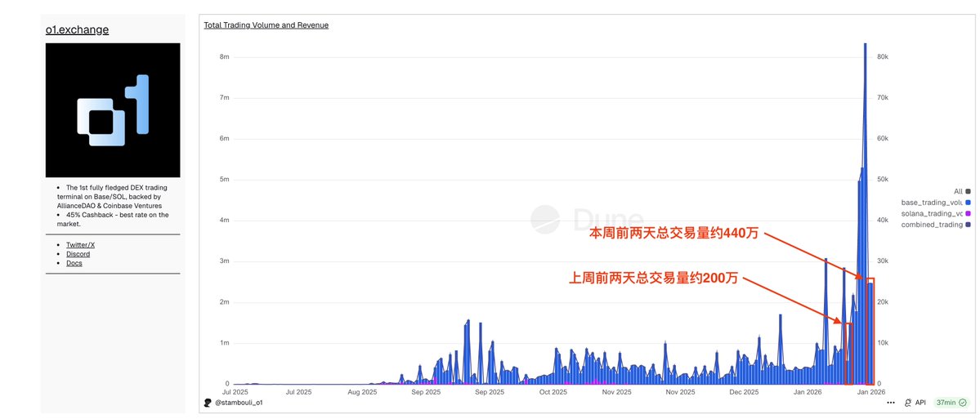This screenshot has height=419, width=980.
Task: Open the Discord link
Action: click(x=78, y=254)
